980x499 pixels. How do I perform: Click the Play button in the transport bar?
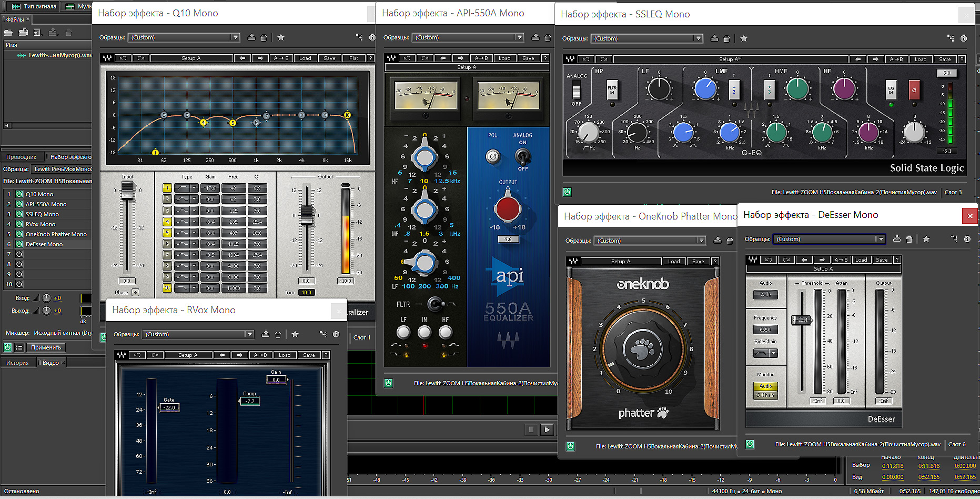pos(547,430)
